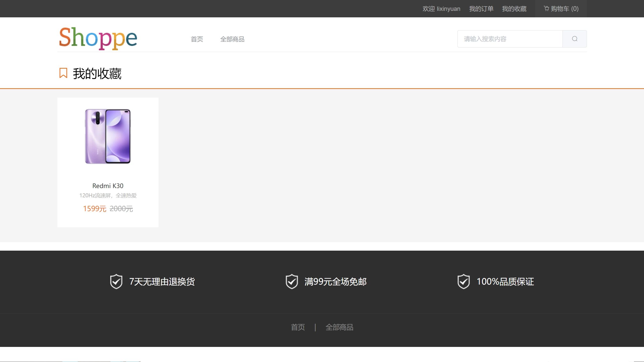Click the 1599元 sale price
The height and width of the screenshot is (362, 644).
point(95,209)
